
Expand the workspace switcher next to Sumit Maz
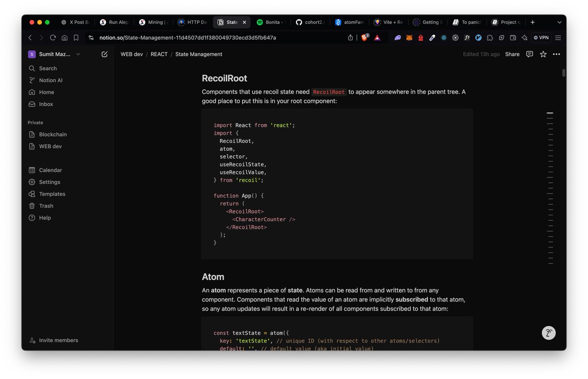pos(76,54)
